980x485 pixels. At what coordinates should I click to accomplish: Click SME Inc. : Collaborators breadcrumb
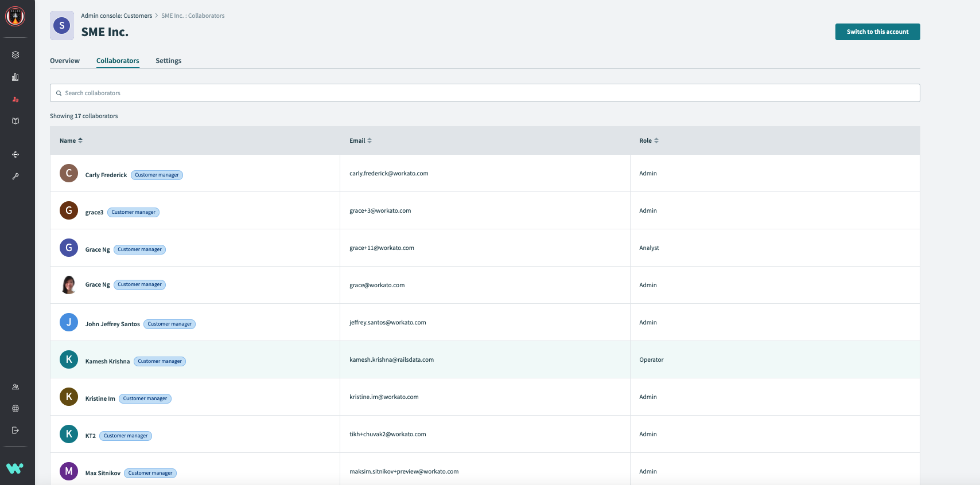click(x=193, y=15)
